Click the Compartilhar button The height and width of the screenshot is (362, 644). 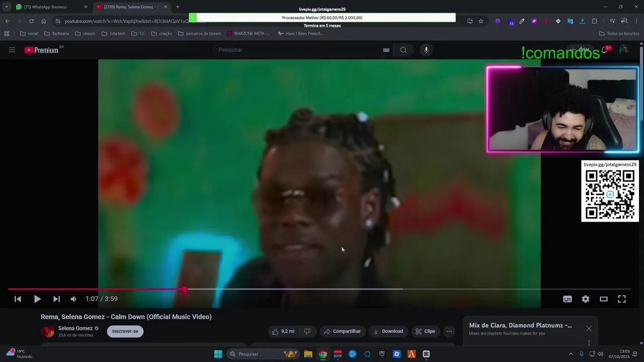[x=342, y=331]
